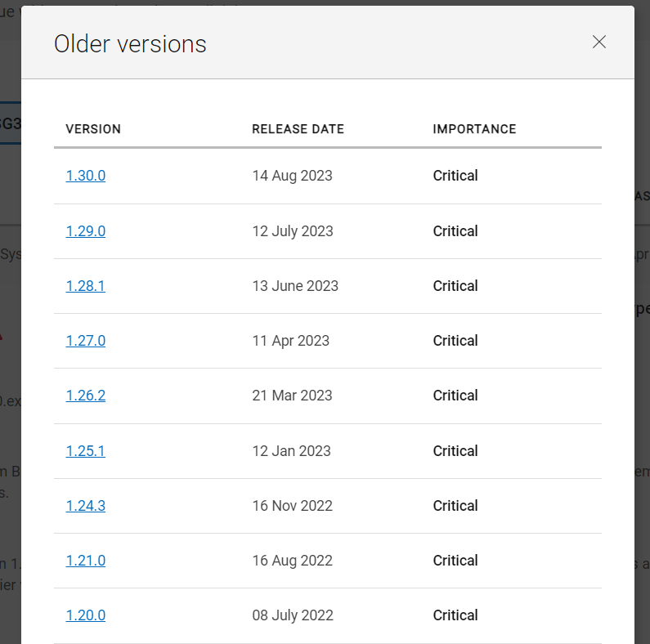Click Critical in the 1.21.0 row
The image size is (650, 644).
(x=455, y=561)
